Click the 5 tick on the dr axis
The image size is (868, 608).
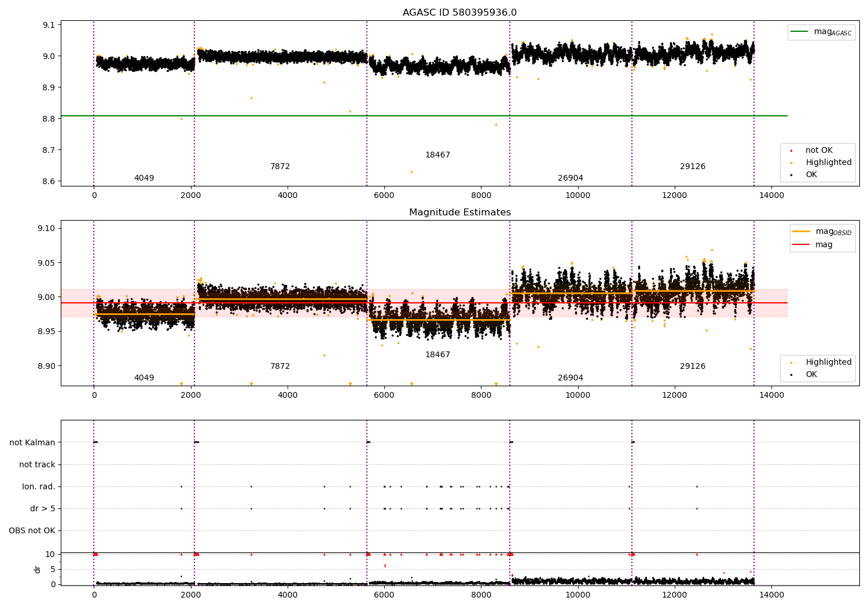click(x=53, y=570)
